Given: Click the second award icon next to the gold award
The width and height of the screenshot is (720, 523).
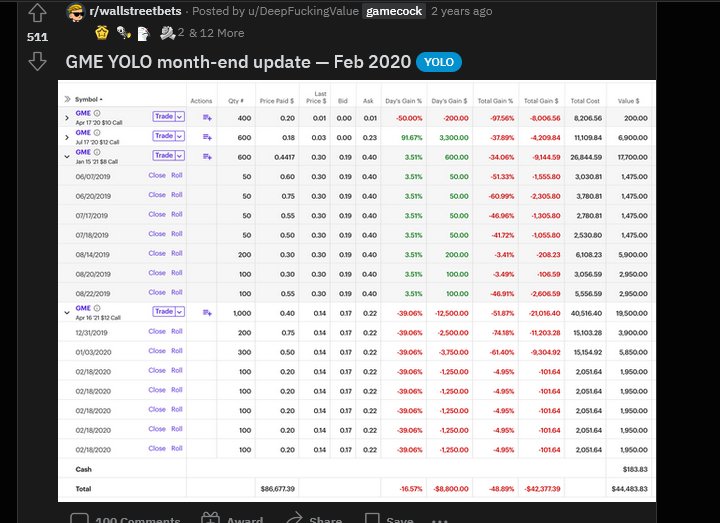Looking at the screenshot, I should (124, 33).
